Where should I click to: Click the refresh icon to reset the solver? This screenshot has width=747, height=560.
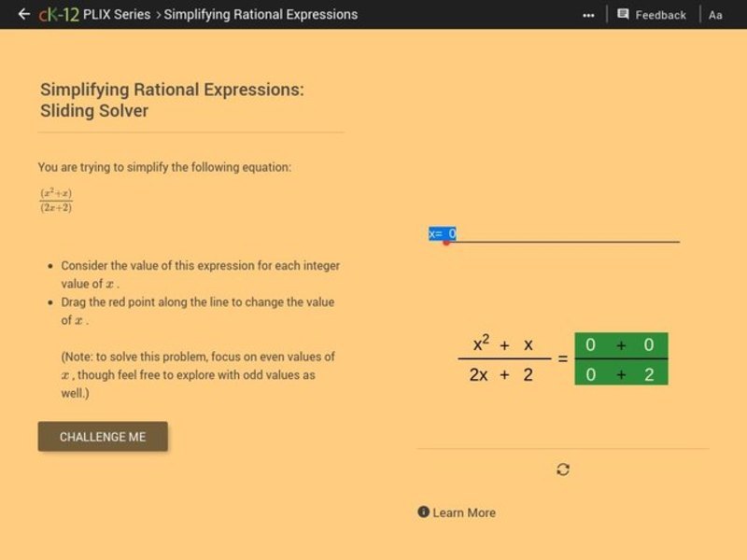click(562, 469)
